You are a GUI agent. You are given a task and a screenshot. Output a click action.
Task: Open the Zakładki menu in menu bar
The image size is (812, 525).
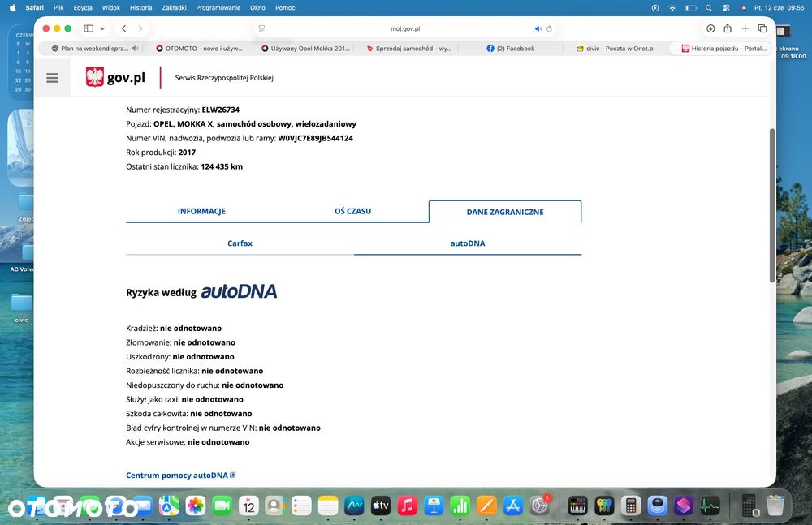174,8
